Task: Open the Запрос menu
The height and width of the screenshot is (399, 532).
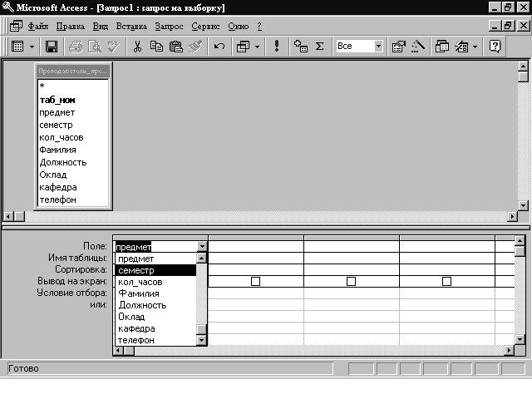Action: (x=169, y=26)
